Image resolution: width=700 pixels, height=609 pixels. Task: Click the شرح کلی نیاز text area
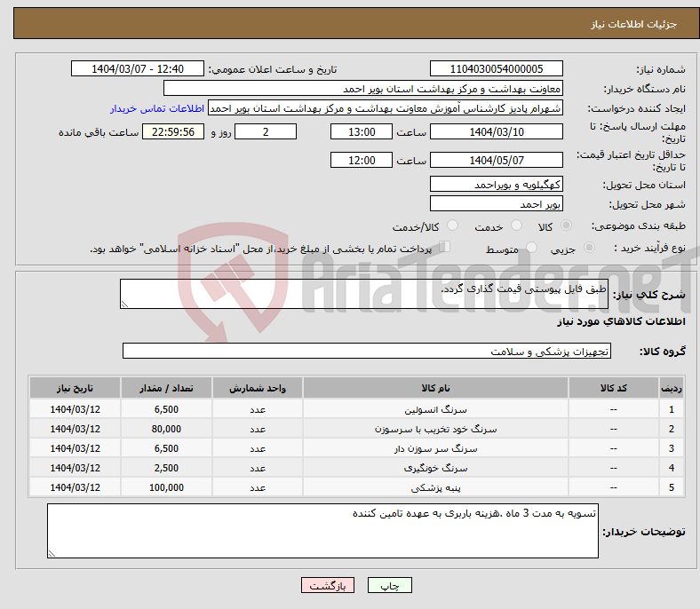pos(364,294)
